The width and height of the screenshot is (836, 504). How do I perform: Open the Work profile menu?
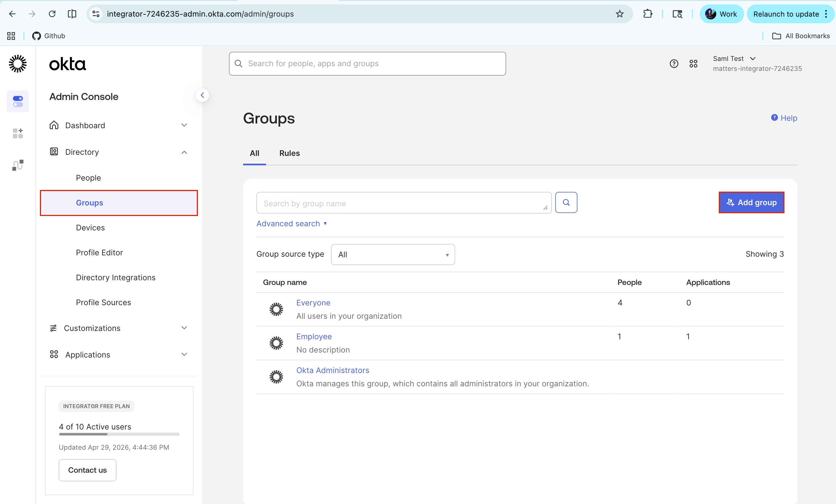point(721,14)
